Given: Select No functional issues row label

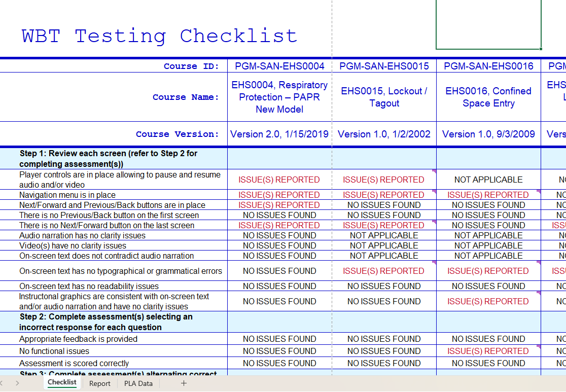Looking at the screenshot, I should (113, 351).
